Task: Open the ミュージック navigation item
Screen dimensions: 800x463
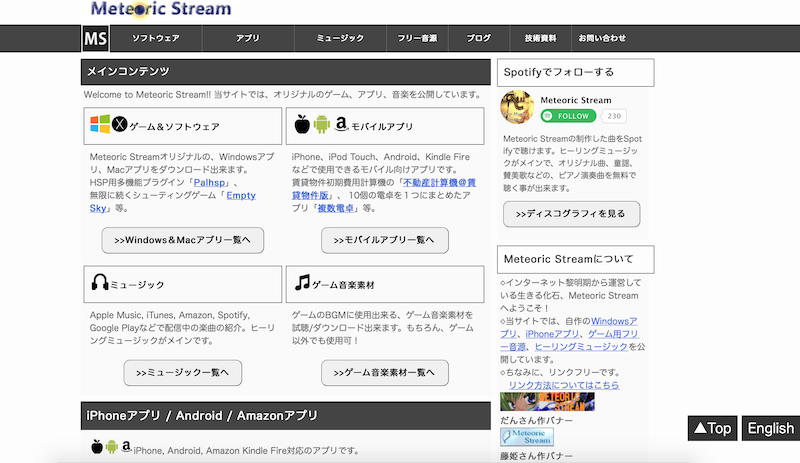Action: 340,38
